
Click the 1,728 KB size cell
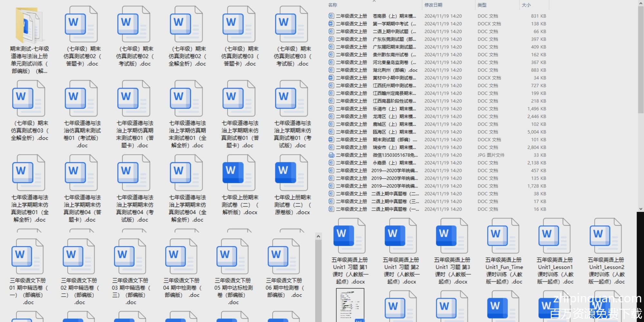point(536,186)
